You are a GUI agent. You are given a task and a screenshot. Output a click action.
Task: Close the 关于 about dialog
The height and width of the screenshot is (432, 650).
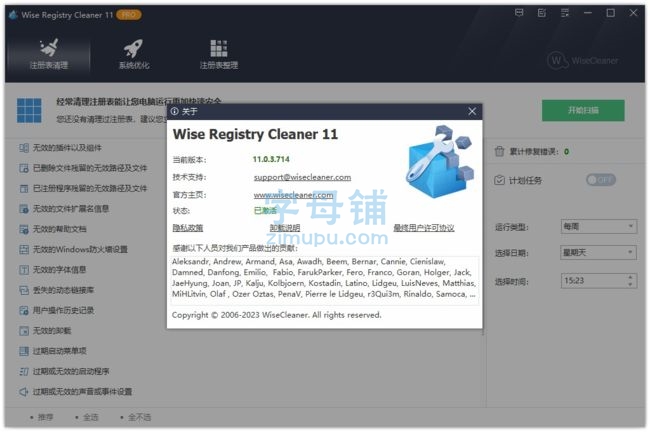coord(472,112)
